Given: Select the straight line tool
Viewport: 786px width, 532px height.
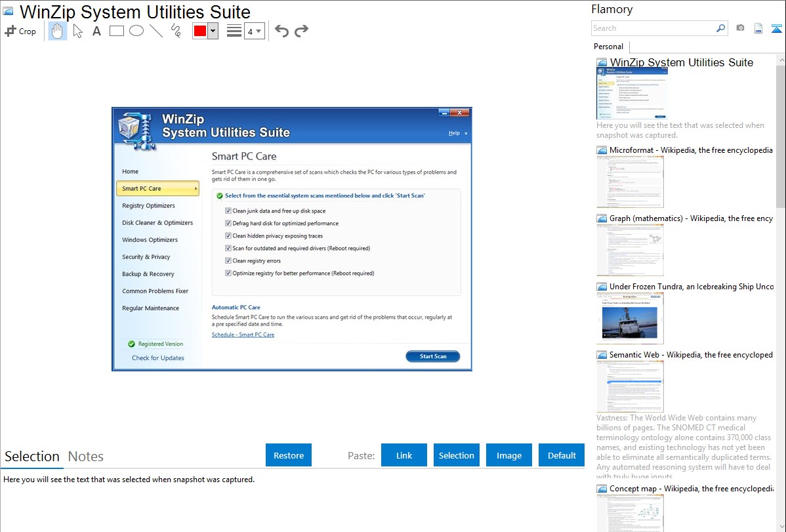Looking at the screenshot, I should coord(156,31).
